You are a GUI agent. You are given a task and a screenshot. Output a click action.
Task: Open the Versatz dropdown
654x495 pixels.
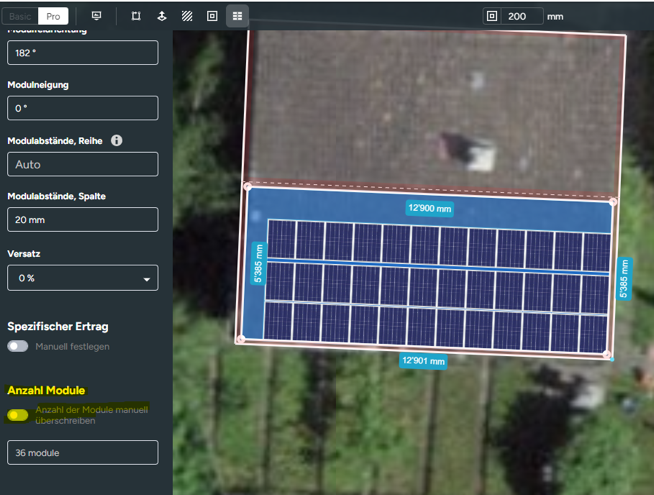click(x=82, y=278)
